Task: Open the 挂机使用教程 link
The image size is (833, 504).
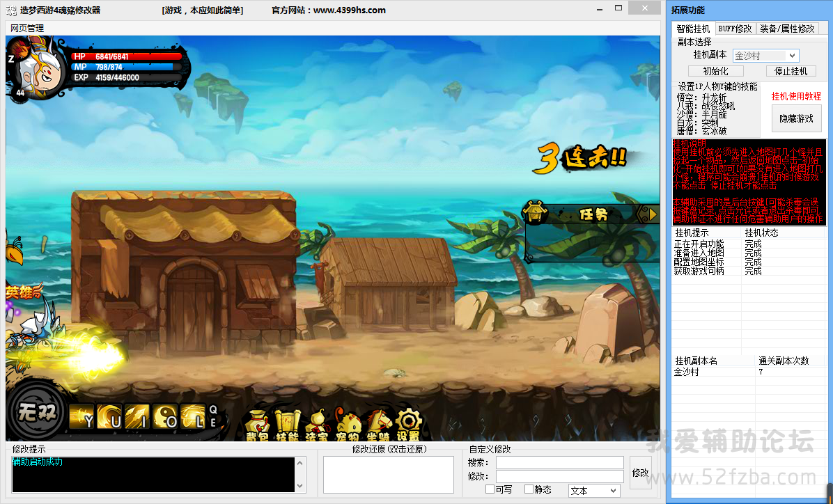Action: pyautogui.click(x=796, y=96)
